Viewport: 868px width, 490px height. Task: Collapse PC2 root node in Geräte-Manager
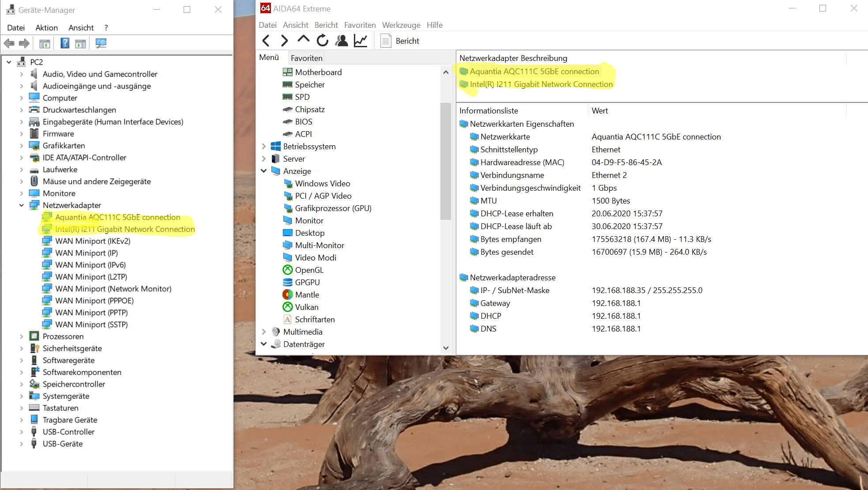coord(9,62)
